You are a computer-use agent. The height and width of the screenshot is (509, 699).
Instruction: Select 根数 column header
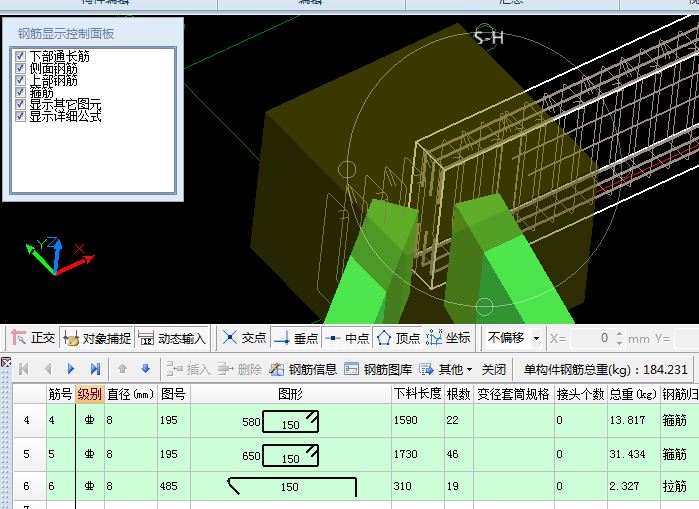(459, 394)
